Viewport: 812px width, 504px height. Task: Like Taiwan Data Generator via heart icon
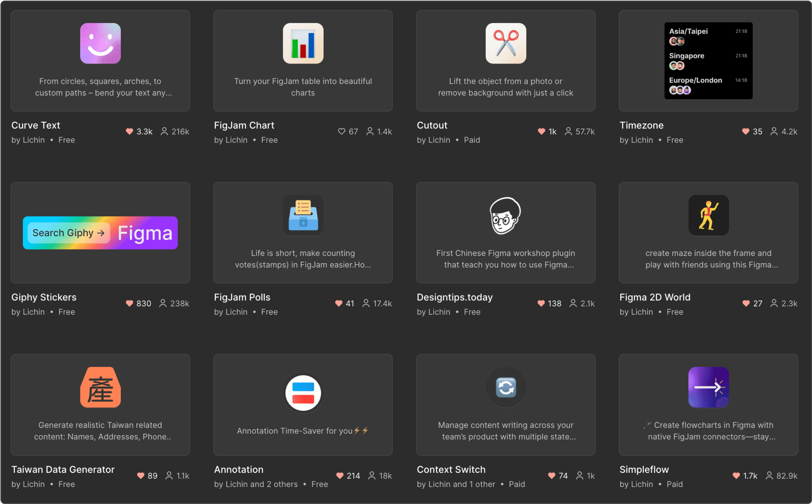pos(141,476)
